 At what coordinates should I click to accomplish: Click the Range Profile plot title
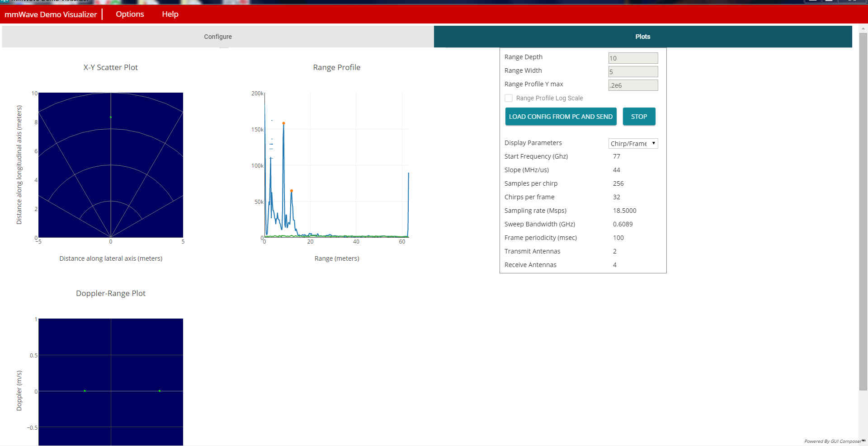point(336,67)
